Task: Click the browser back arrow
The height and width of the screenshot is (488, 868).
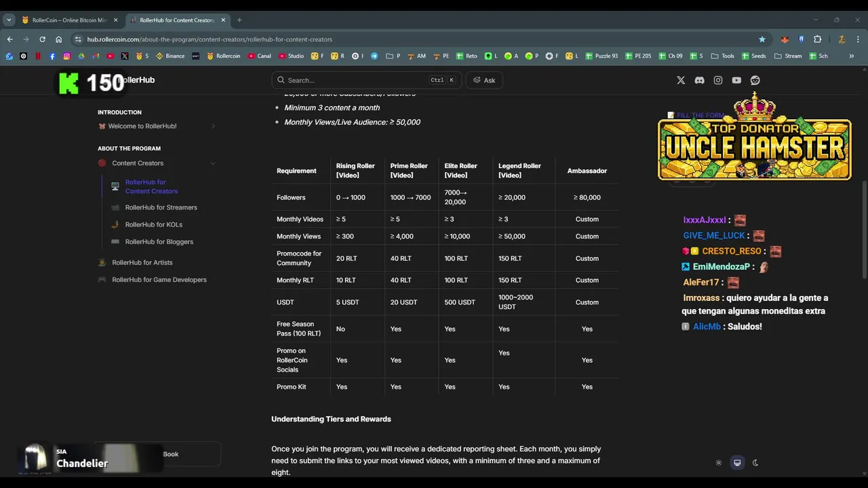Action: tap(9, 39)
